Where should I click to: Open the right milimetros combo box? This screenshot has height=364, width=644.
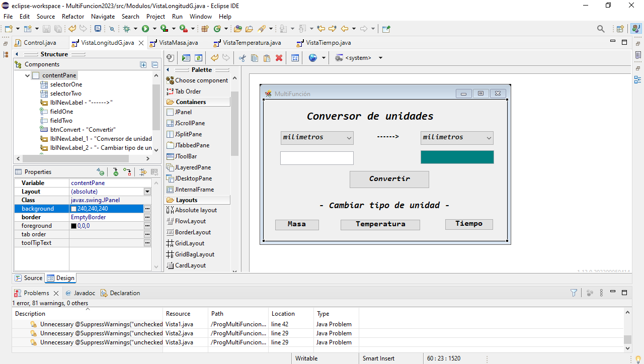(x=457, y=138)
